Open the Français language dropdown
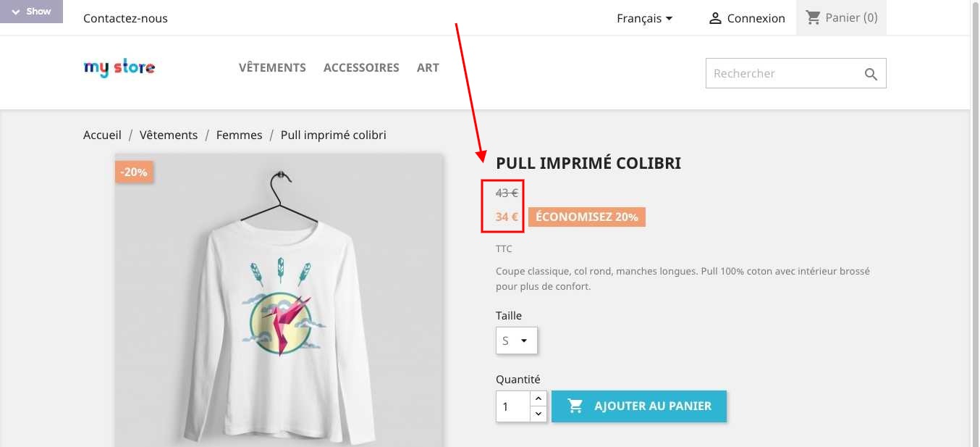 click(x=644, y=18)
